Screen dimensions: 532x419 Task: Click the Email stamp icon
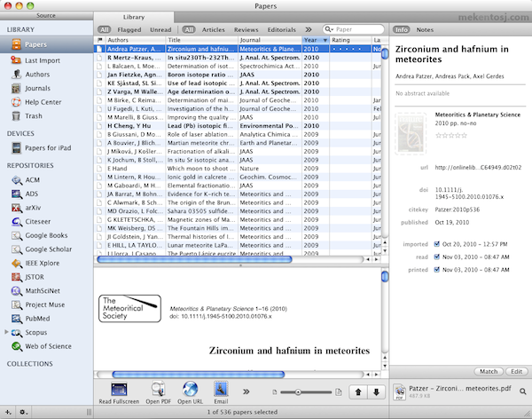(221, 390)
